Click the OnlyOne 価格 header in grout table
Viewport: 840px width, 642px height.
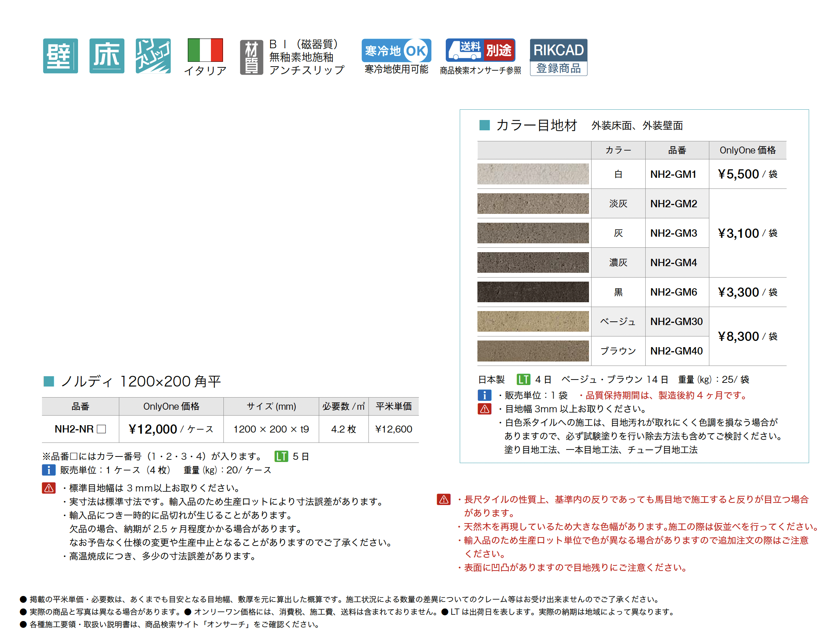(x=747, y=150)
